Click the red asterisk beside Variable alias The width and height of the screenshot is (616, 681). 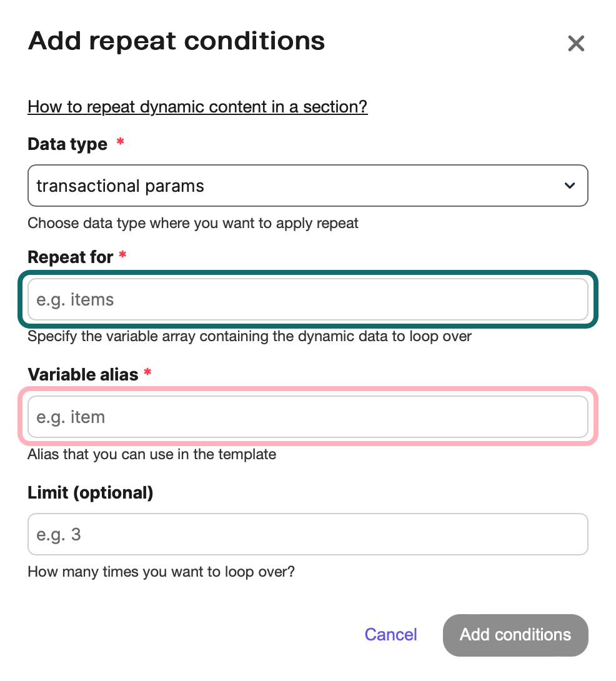coord(147,373)
